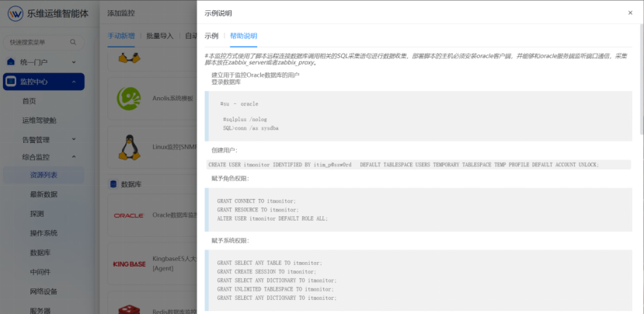Click the search magnifier icon in menu search
Screen dimensions: 644x314
(x=73, y=42)
